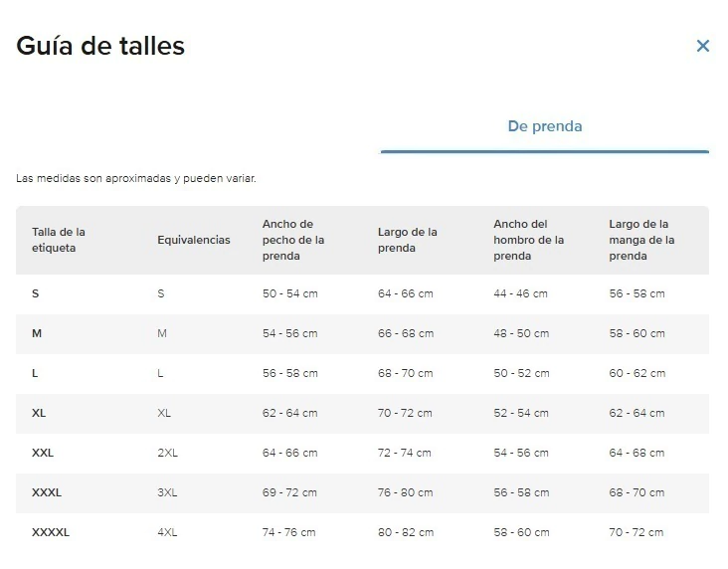Image resolution: width=728 pixels, height=569 pixels.
Task: Click the 80 - 82 cm garment length cell
Action: coord(405,532)
